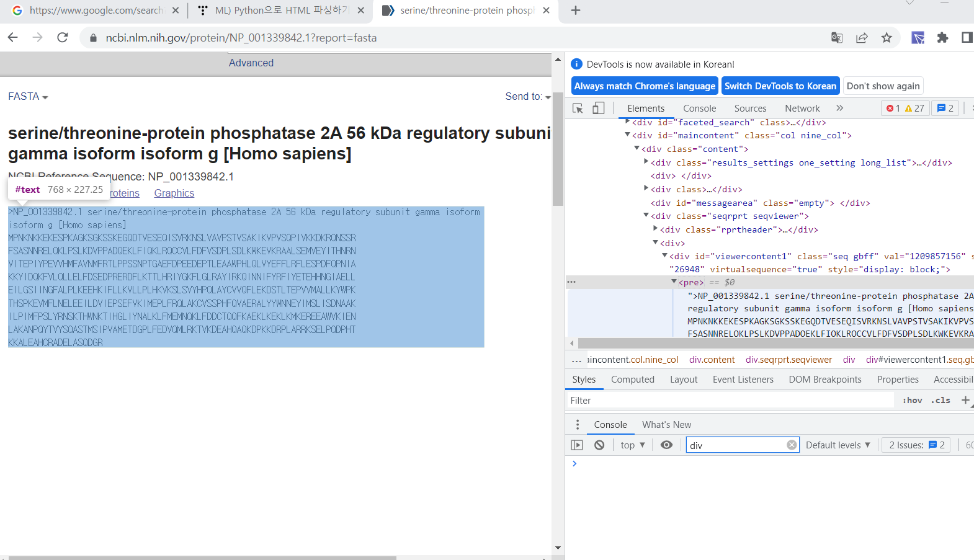Collapse the pre element node
Viewport: 974px width, 560px height.
click(x=674, y=282)
